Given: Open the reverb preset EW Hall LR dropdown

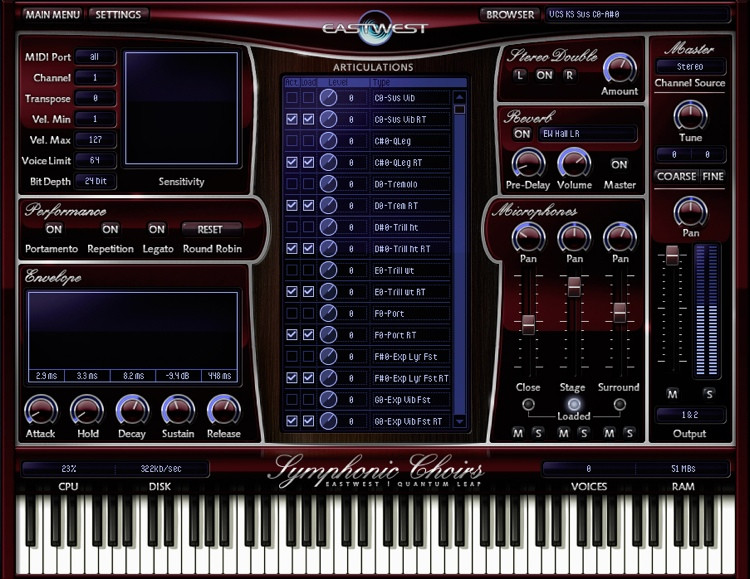Looking at the screenshot, I should 588,134.
